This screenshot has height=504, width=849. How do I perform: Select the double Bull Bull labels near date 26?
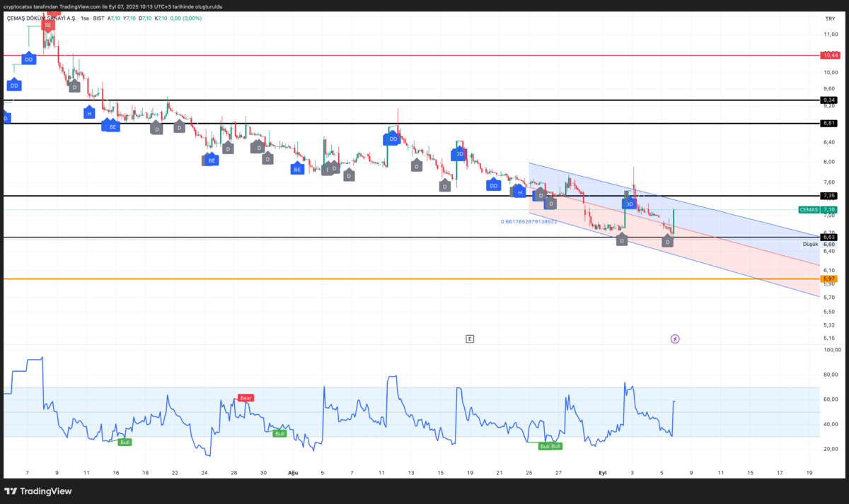click(x=550, y=446)
